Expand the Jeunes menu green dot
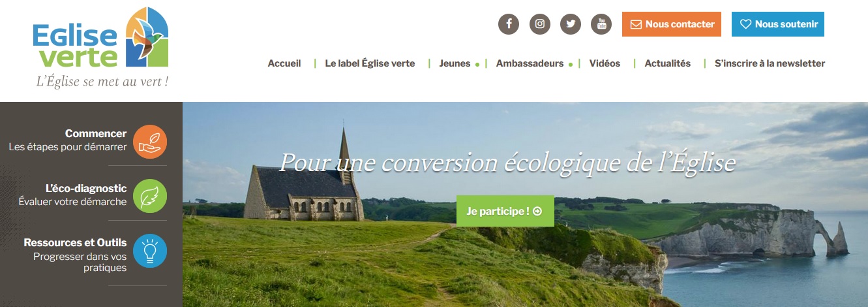The image size is (868, 307). (x=477, y=65)
